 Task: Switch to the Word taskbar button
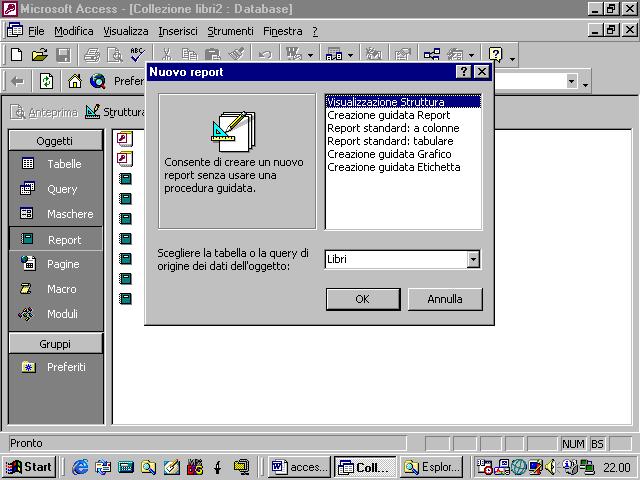299,467
